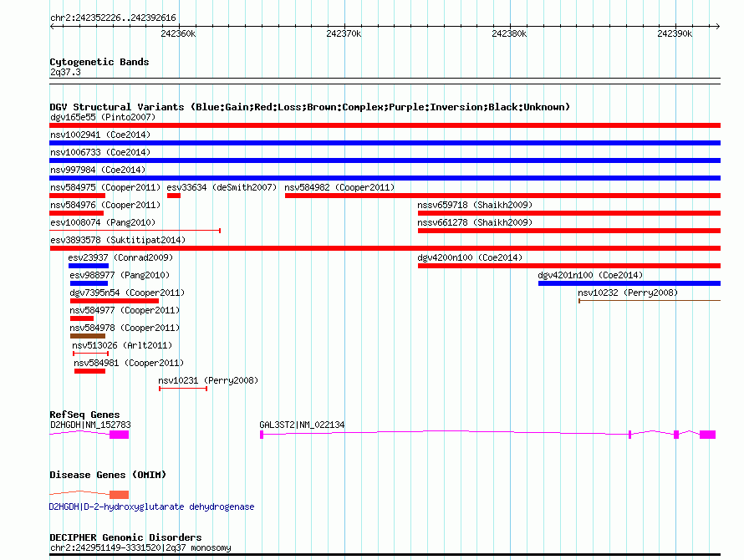Select the red dgv7395n54 loss bar

coord(115,301)
